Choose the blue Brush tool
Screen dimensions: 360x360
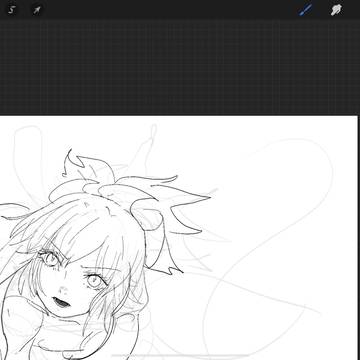(306, 10)
